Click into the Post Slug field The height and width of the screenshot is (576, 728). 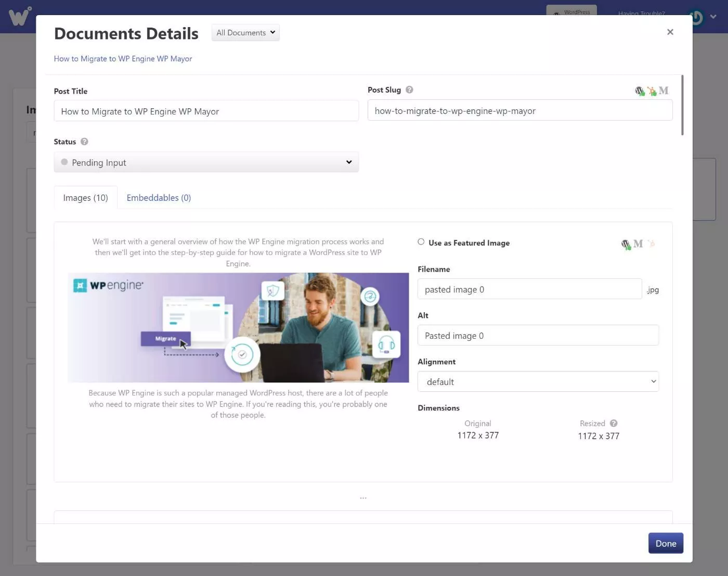520,110
